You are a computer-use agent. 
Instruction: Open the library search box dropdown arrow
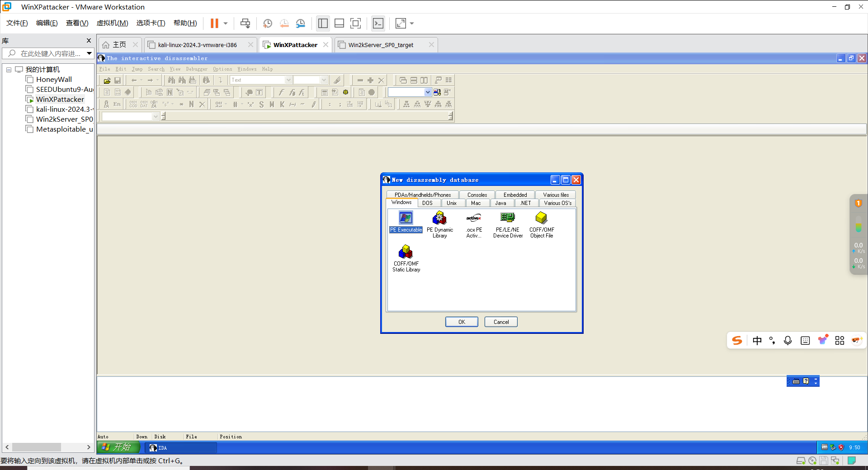[90, 53]
